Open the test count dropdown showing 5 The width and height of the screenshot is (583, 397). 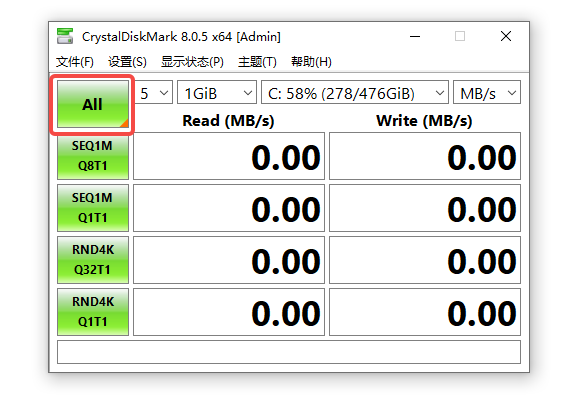tap(153, 92)
